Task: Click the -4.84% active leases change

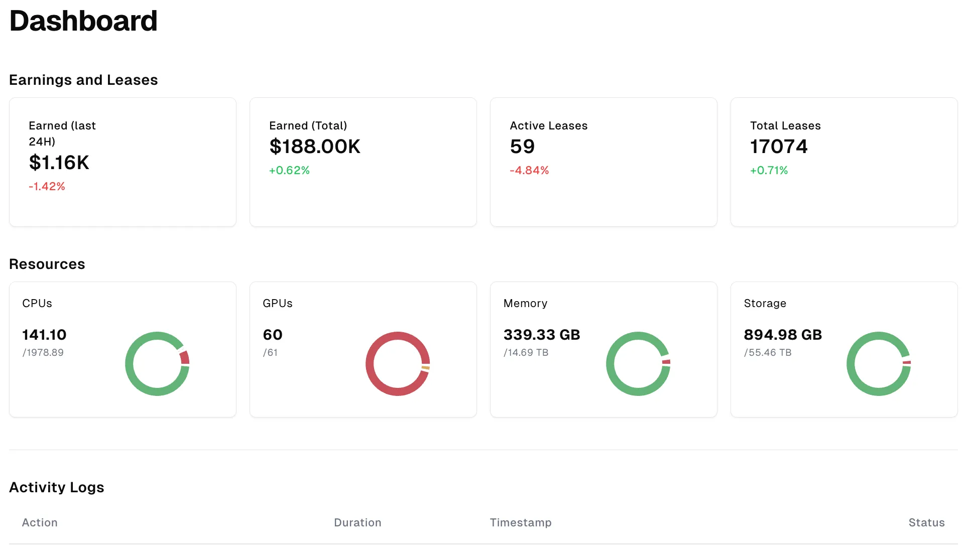Action: tap(529, 171)
